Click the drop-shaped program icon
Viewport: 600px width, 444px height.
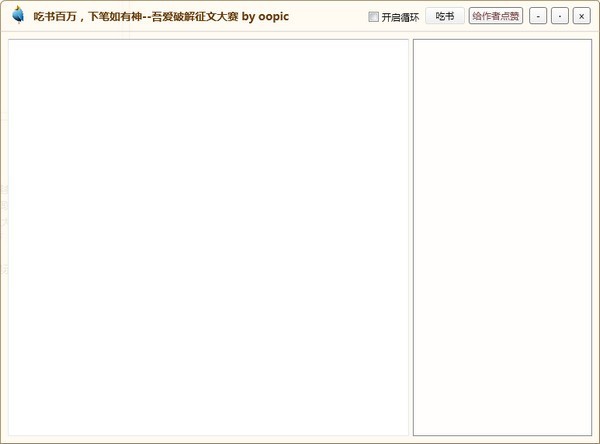18,15
